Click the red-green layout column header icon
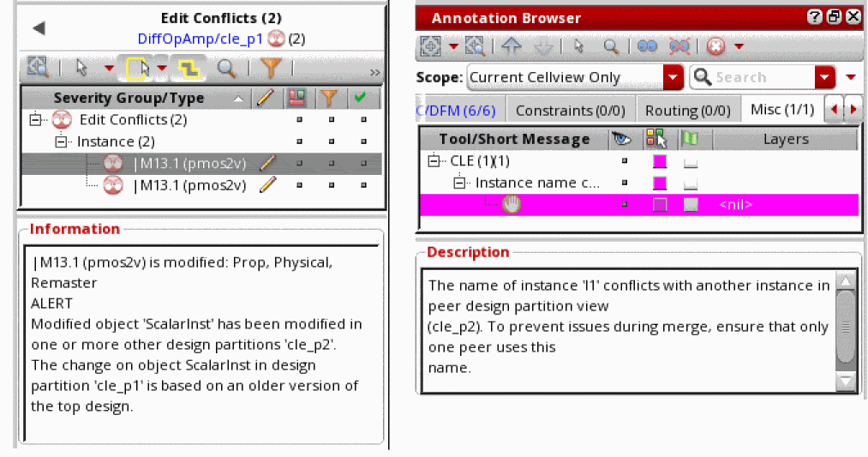 (297, 98)
